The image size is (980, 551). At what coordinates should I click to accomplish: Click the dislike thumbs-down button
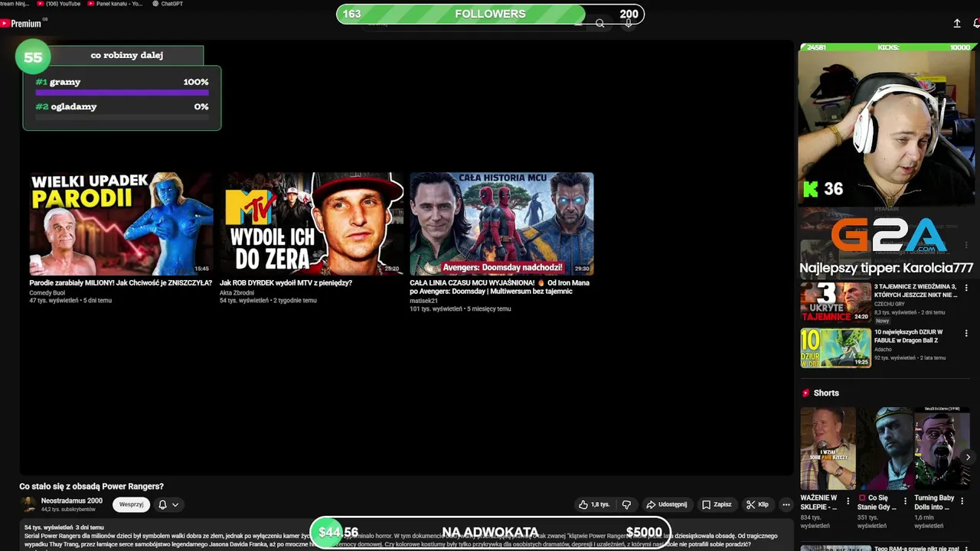click(626, 505)
